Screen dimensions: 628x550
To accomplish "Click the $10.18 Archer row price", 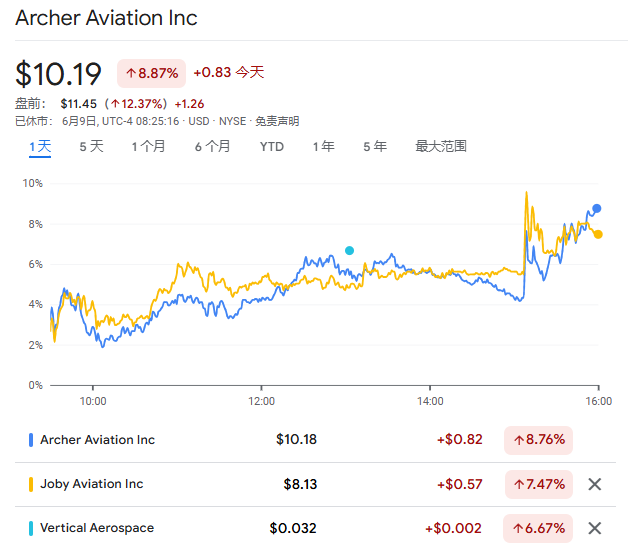I will (x=296, y=440).
